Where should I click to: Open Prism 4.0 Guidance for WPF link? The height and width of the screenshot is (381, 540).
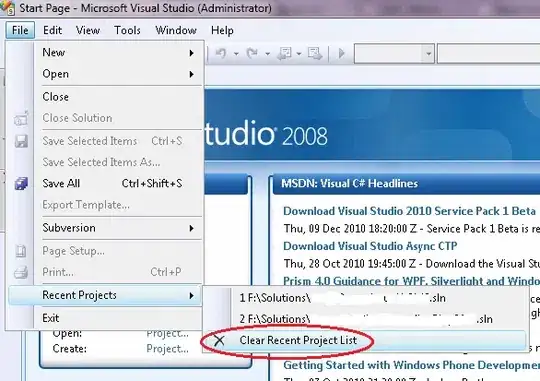pyautogui.click(x=411, y=281)
